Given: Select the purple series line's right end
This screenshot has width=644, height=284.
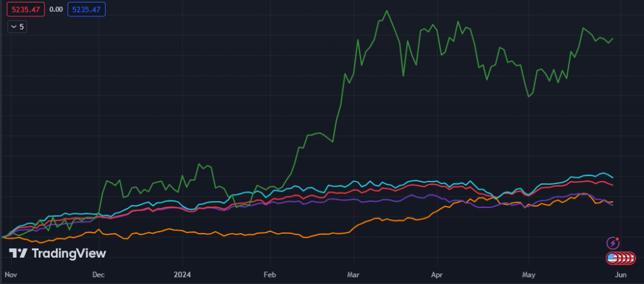Looking at the screenshot, I should coord(612,205).
